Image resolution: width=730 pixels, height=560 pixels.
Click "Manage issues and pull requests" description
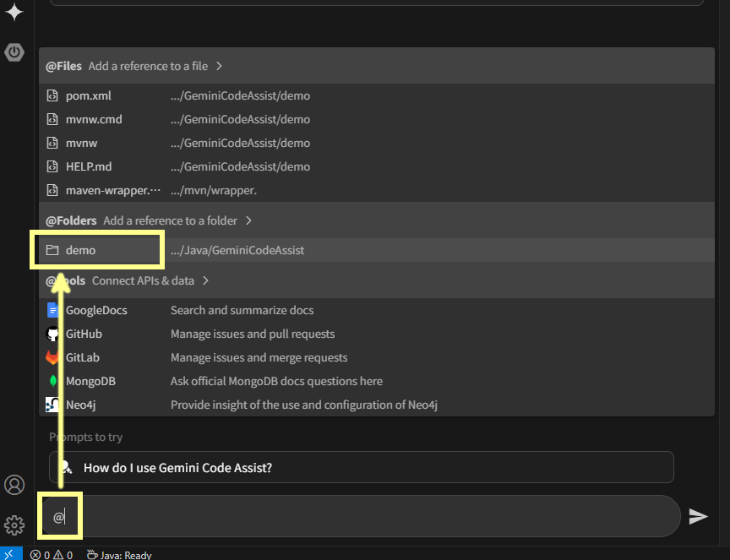click(253, 334)
